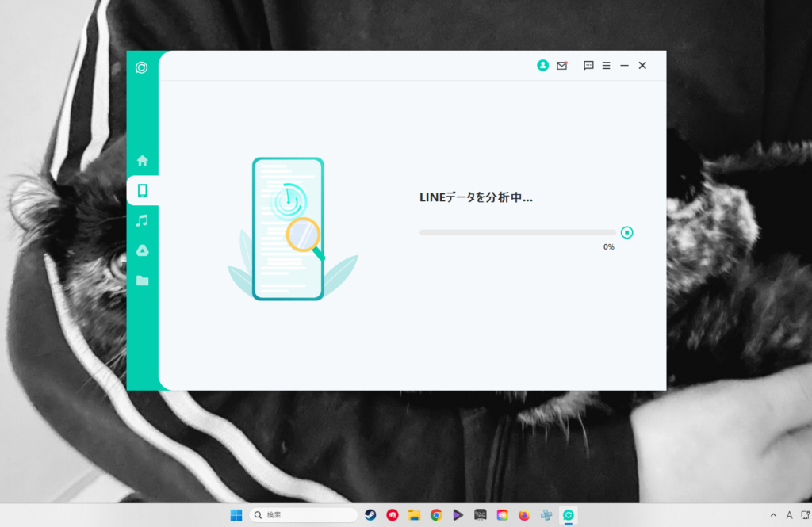Open the Google Drive sidebar section
Image resolution: width=812 pixels, height=527 pixels.
pos(143,250)
